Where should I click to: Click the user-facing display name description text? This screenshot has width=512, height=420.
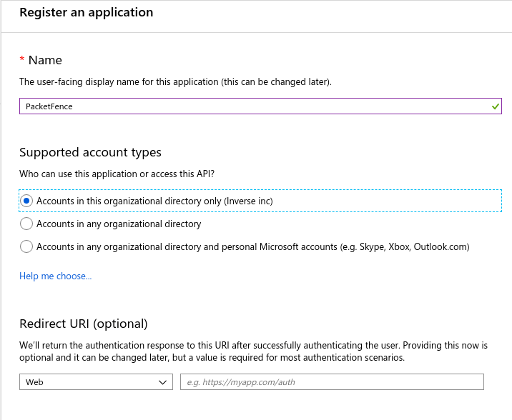175,82
